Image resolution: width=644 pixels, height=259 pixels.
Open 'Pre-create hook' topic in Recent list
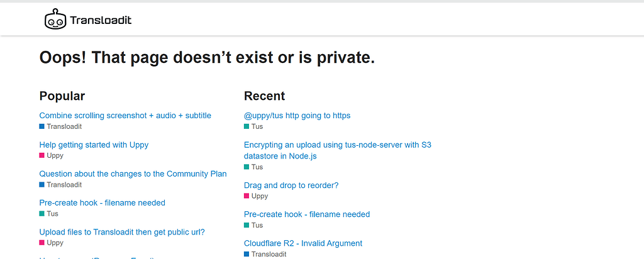click(x=307, y=214)
